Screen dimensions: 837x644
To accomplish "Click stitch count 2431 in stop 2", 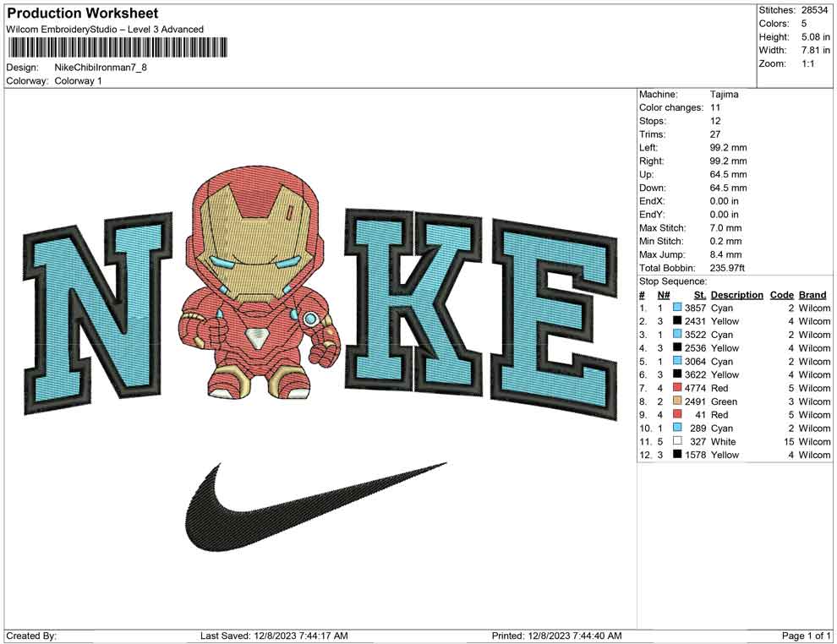I will [695, 320].
